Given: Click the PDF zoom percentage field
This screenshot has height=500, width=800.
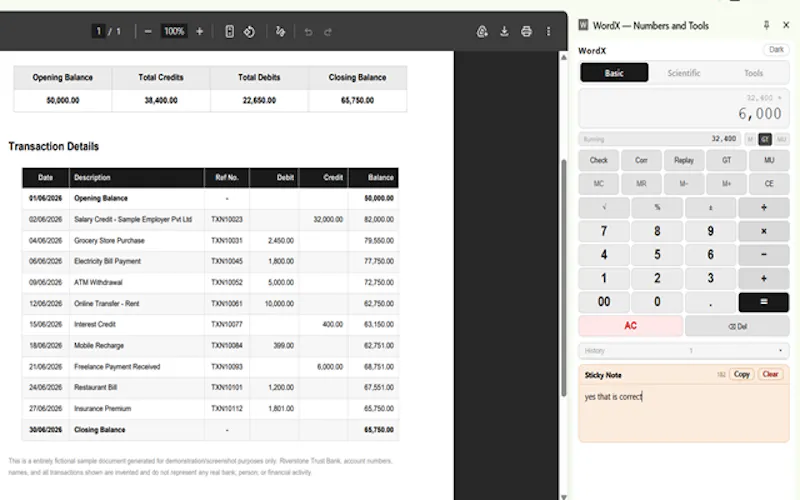Looking at the screenshot, I should coord(173,31).
